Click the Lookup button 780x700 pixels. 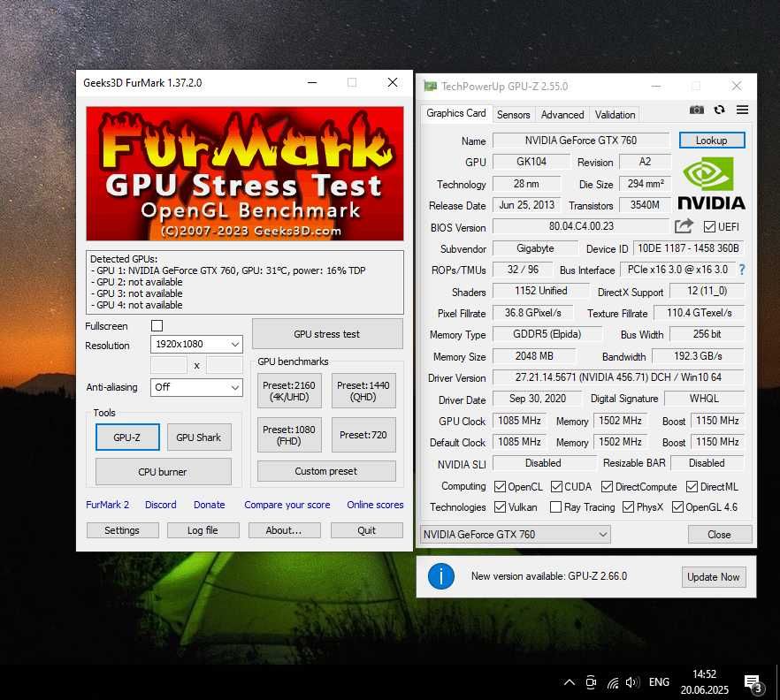(x=712, y=141)
